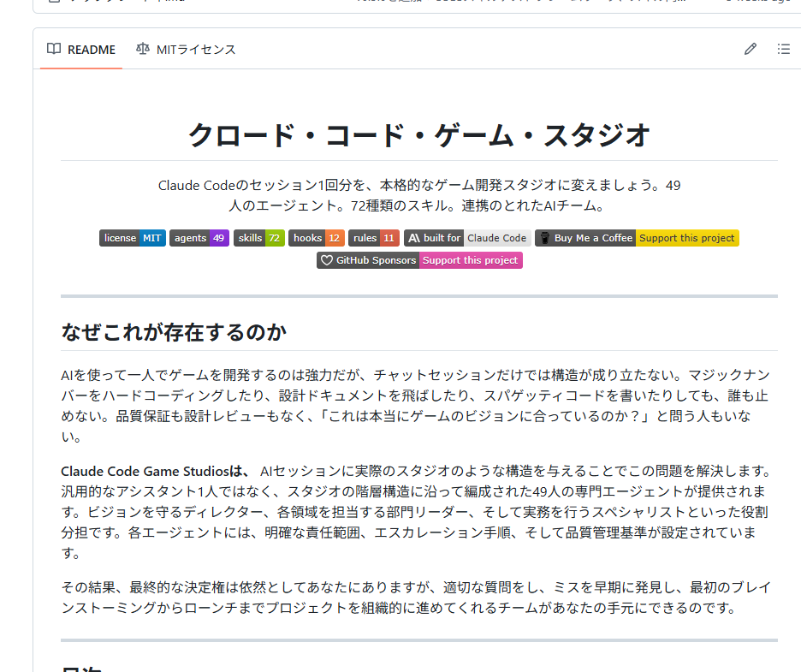Click the balance scale license icon
The image size is (801, 672).
pos(142,49)
